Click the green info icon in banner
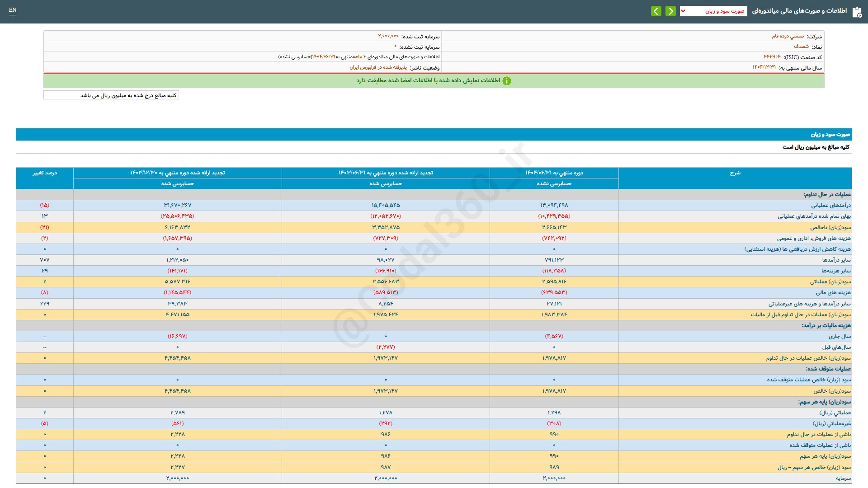 [x=507, y=81]
